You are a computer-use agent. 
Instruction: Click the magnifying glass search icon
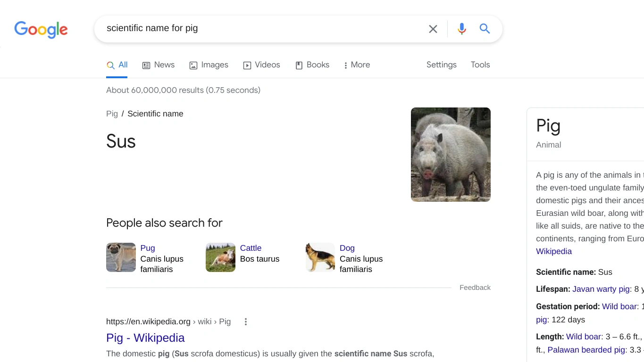485,29
